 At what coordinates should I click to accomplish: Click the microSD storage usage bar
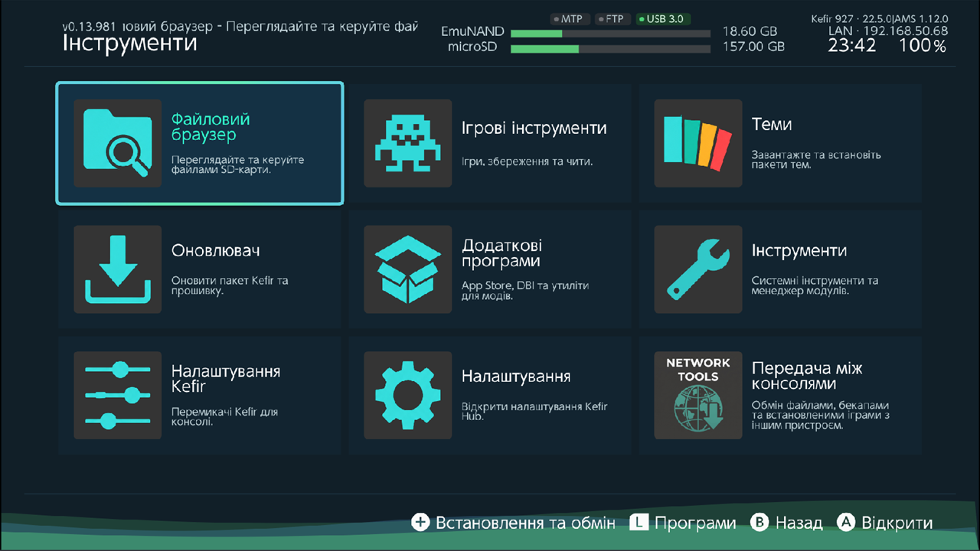pos(611,49)
